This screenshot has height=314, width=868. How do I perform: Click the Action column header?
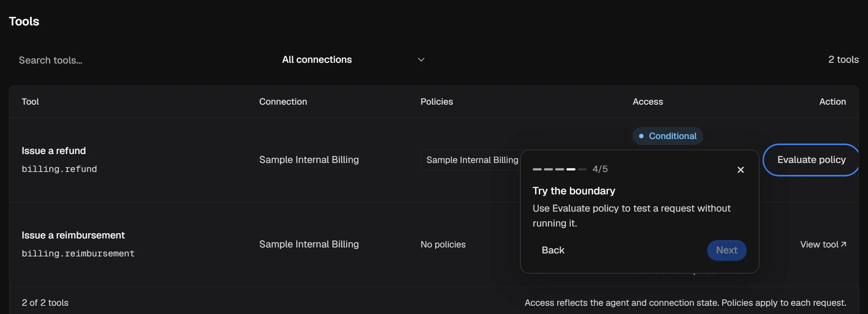[x=832, y=102]
